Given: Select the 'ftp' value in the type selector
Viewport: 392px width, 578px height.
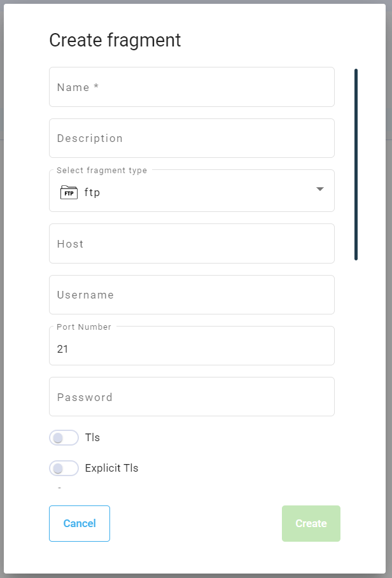Looking at the screenshot, I should (92, 192).
